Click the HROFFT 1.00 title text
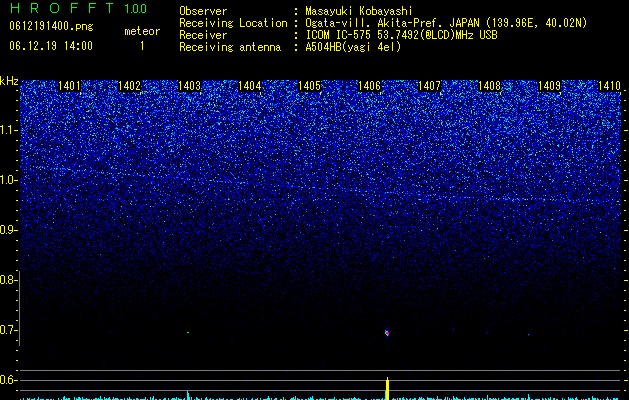The width and height of the screenshot is (629, 400). point(78,8)
